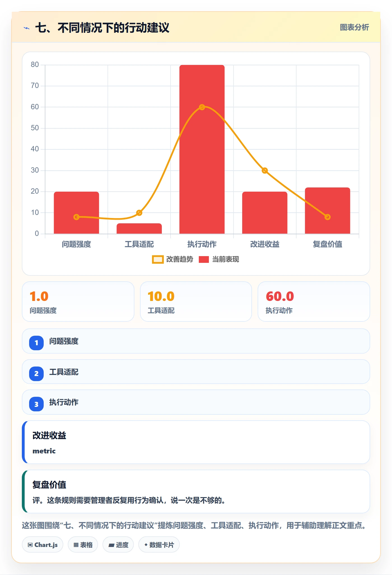Select the 进度 tag chip

click(x=118, y=545)
